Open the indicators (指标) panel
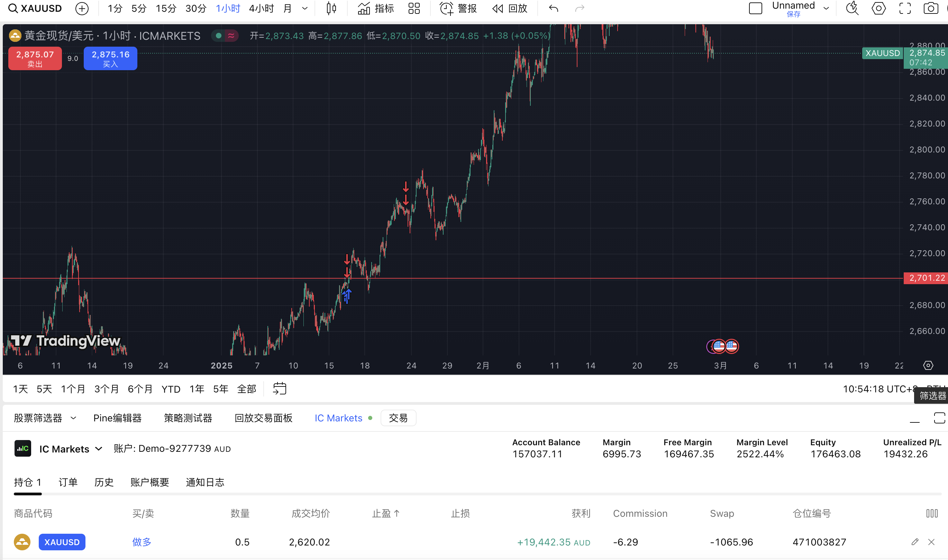This screenshot has height=560, width=948. click(x=376, y=8)
